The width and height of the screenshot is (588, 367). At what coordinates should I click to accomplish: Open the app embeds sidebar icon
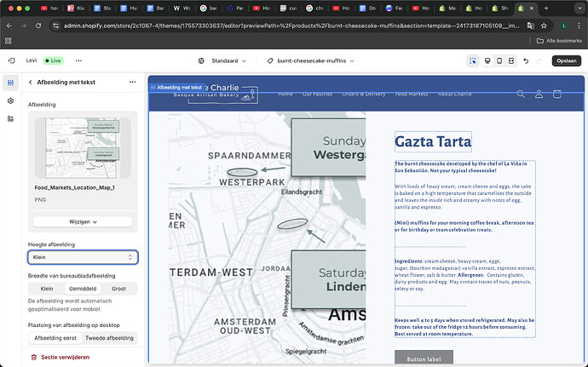pos(10,118)
